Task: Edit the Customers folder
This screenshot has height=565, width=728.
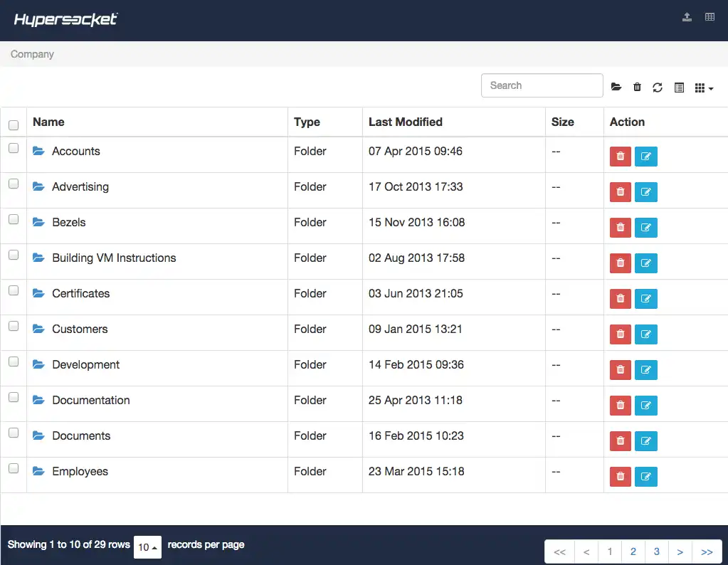Action: (646, 334)
